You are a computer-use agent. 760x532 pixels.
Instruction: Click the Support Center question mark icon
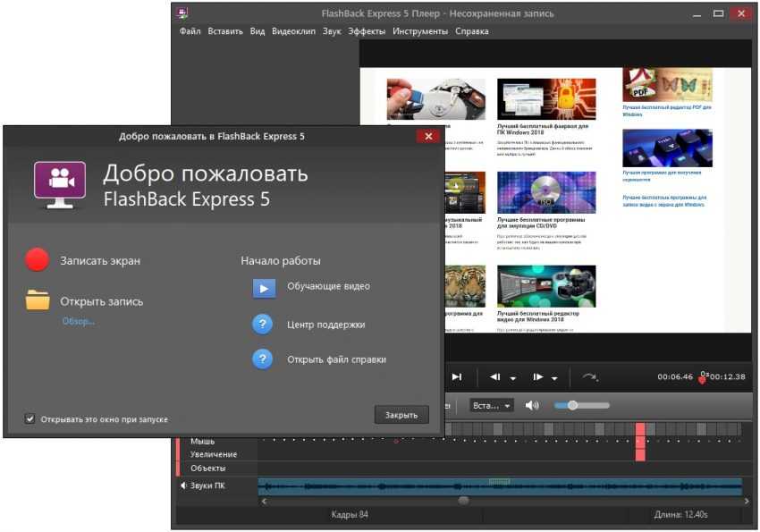pyautogui.click(x=263, y=324)
